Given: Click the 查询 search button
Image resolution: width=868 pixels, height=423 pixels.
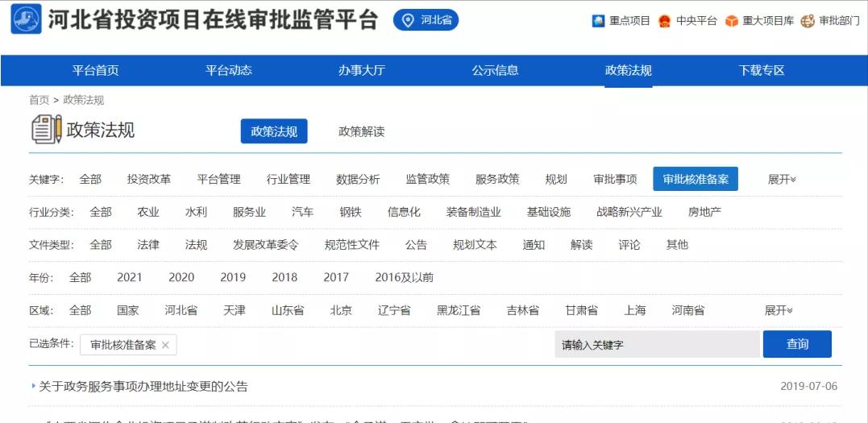Looking at the screenshot, I should coord(797,344).
